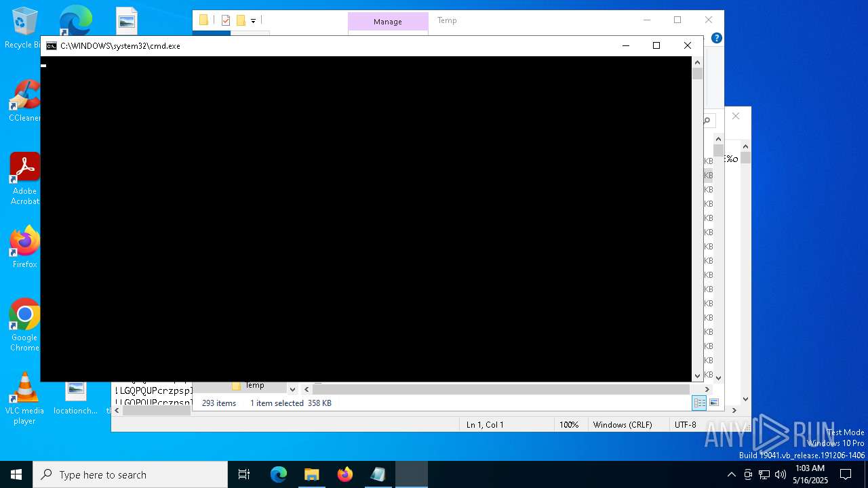The width and height of the screenshot is (868, 488).
Task: Click the New Folder icon in Explorer toolbar
Action: [241, 20]
